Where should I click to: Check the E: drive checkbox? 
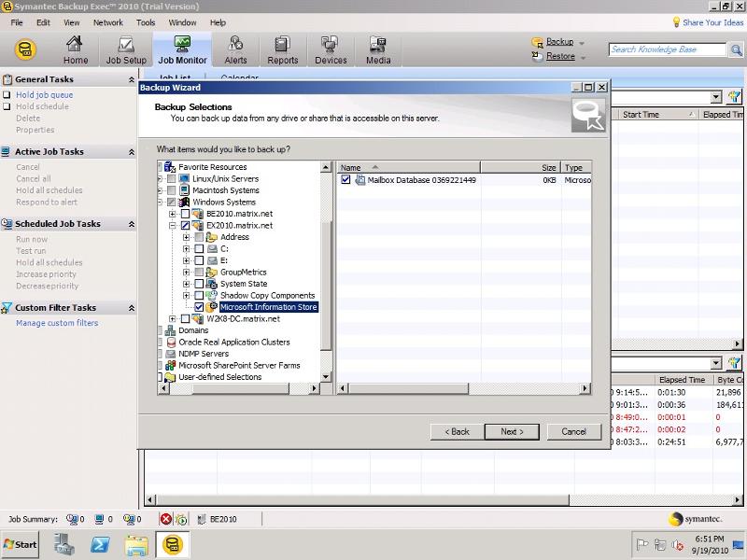click(x=199, y=260)
